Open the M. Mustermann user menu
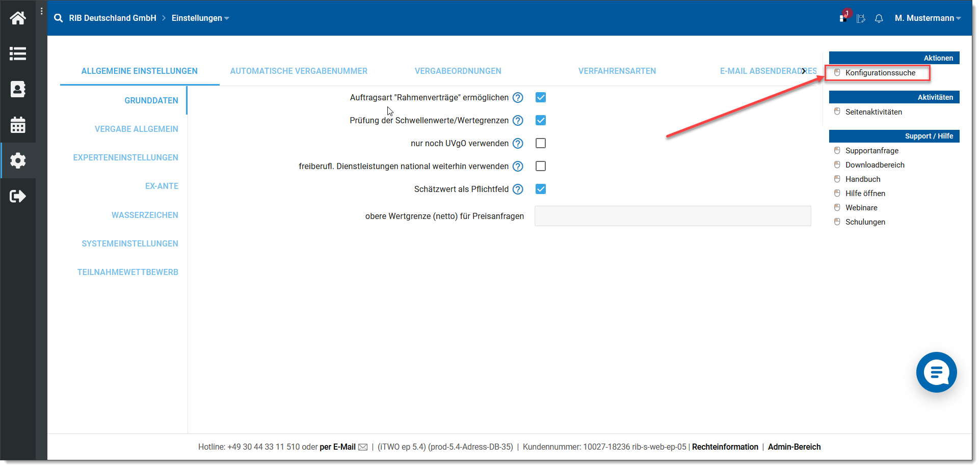This screenshot has width=980, height=468. point(928,18)
